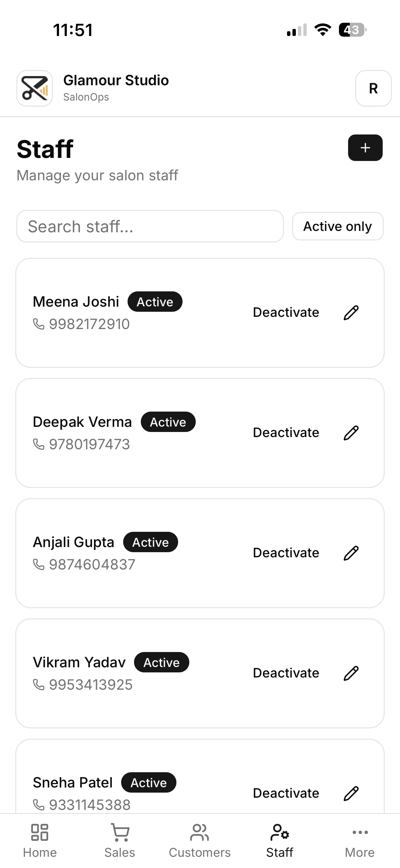Screen dimensions: 400x868
Task: Focus the Search staff field
Action: (x=150, y=226)
